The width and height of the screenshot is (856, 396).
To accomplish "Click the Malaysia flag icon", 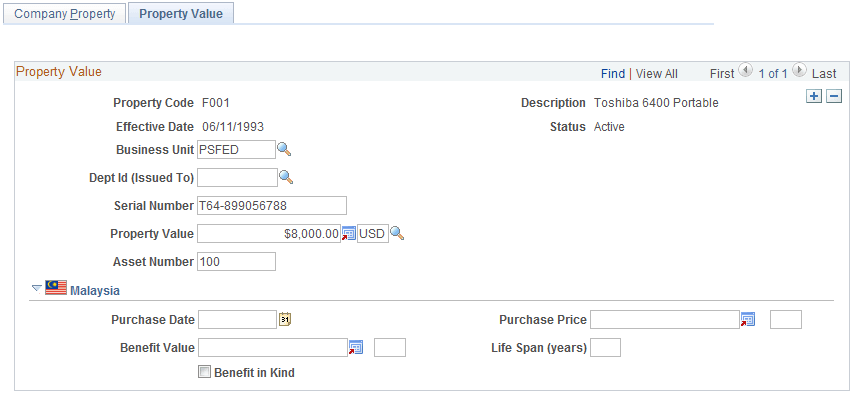I will 56,288.
